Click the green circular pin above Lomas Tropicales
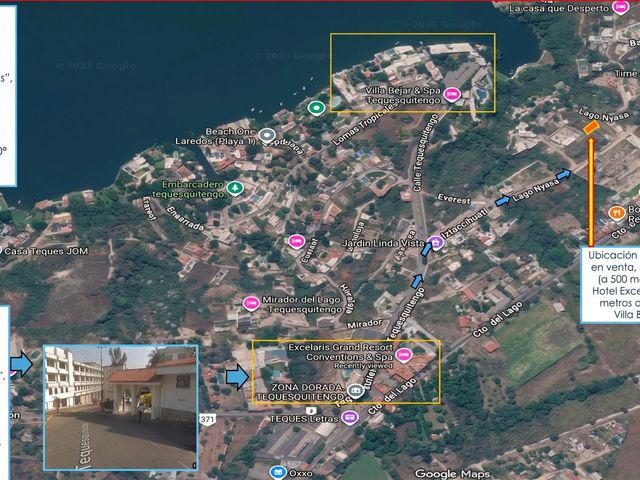Image resolution: width=640 pixels, height=480 pixels. (316, 108)
